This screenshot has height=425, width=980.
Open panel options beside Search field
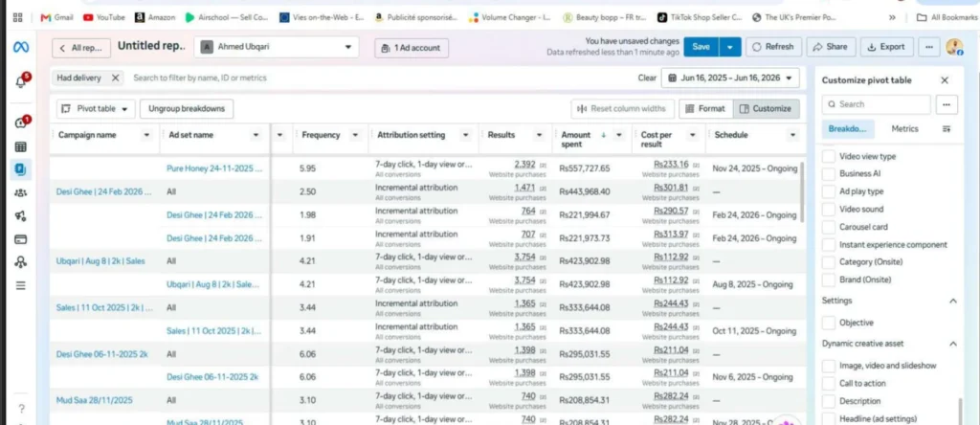(947, 104)
